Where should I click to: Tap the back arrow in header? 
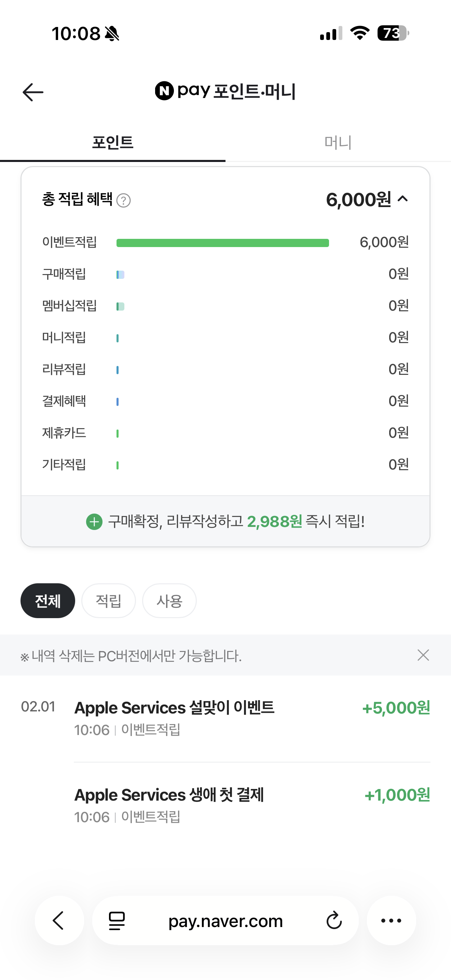(33, 92)
